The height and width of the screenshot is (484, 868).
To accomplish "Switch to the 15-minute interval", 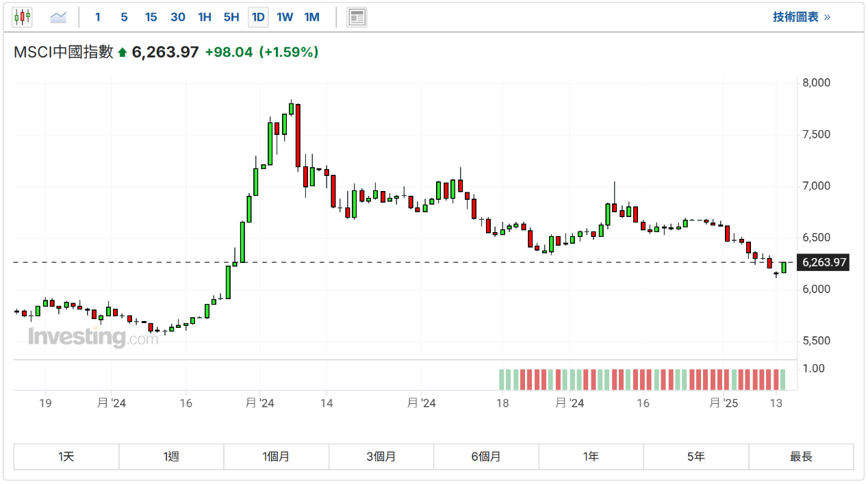I will (x=151, y=17).
